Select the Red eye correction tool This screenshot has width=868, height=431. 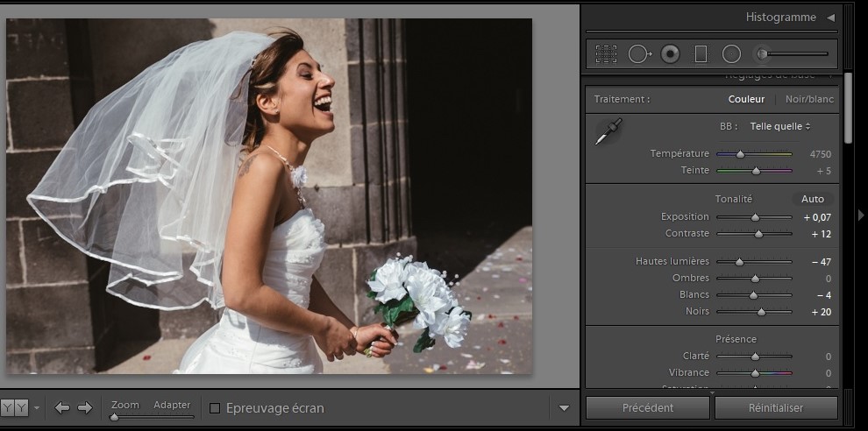(x=670, y=53)
